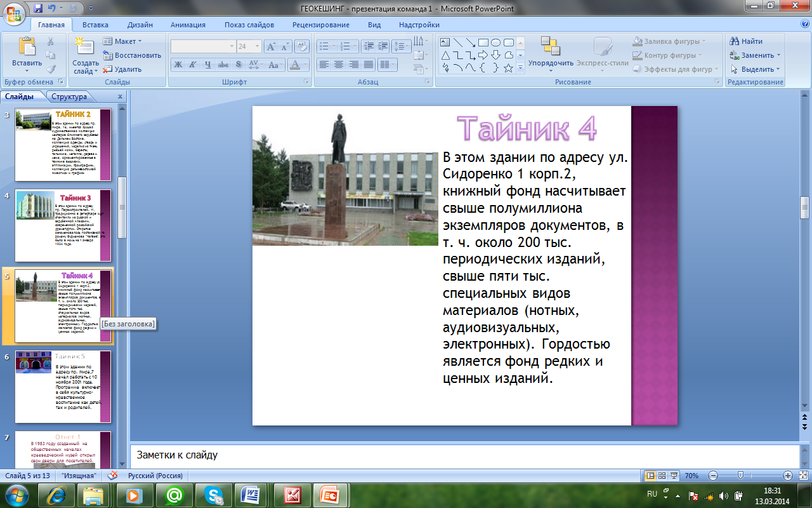The height and width of the screenshot is (508, 812).
Task: Click the Copy icon in clipboard group
Action: pyautogui.click(x=51, y=55)
